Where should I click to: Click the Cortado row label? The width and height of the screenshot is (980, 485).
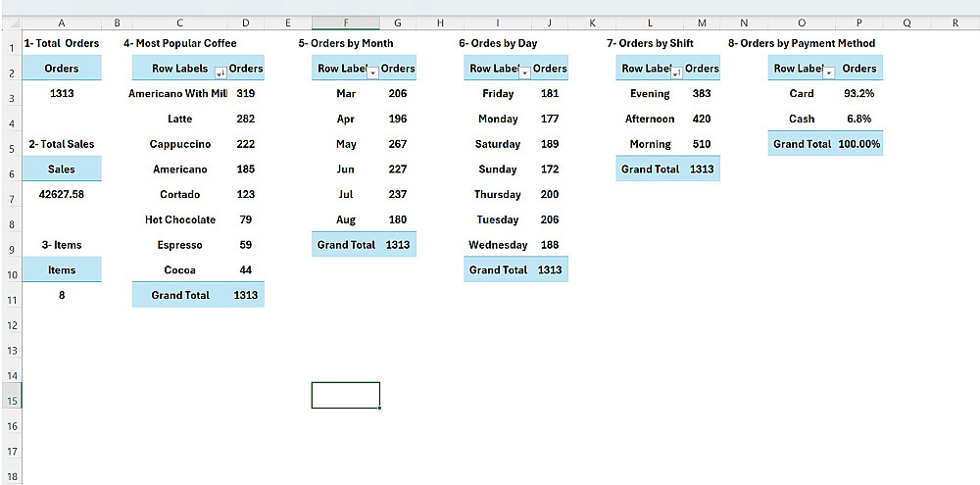pyautogui.click(x=180, y=194)
